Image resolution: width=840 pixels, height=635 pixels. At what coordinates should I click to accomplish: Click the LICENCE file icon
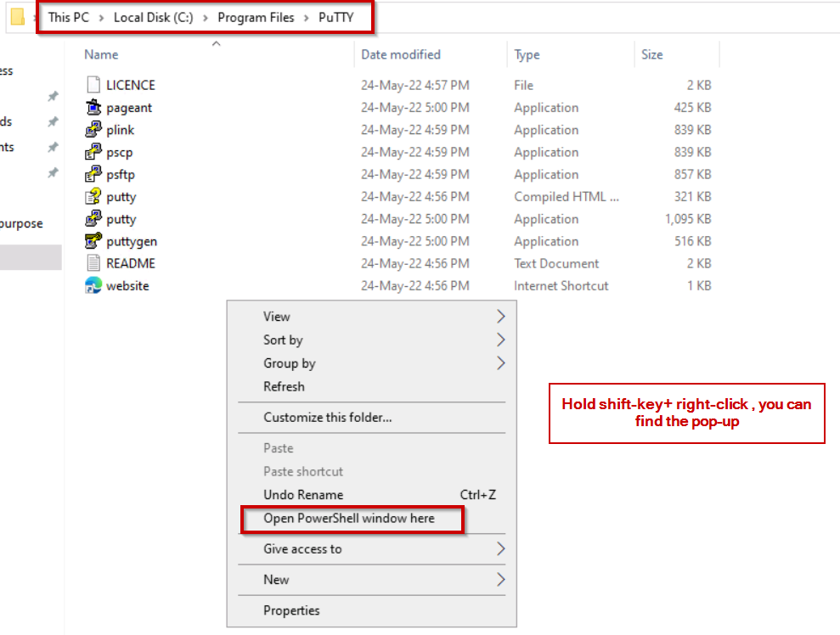tap(93, 85)
